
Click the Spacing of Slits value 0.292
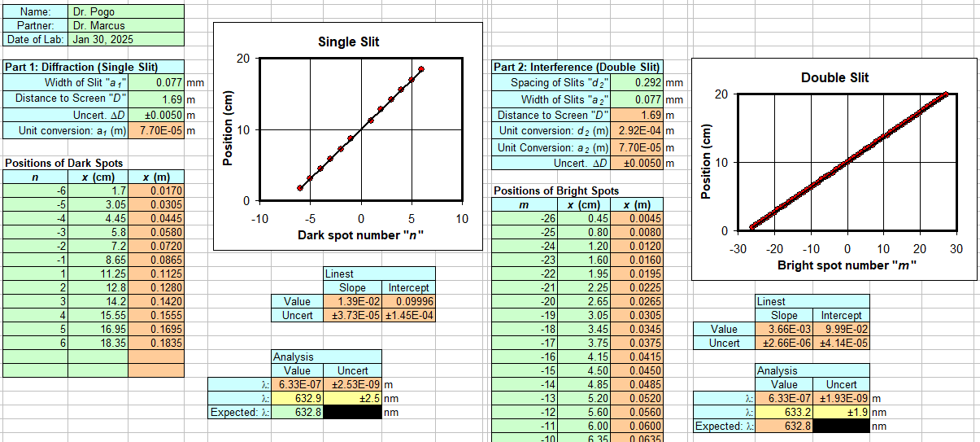637,82
